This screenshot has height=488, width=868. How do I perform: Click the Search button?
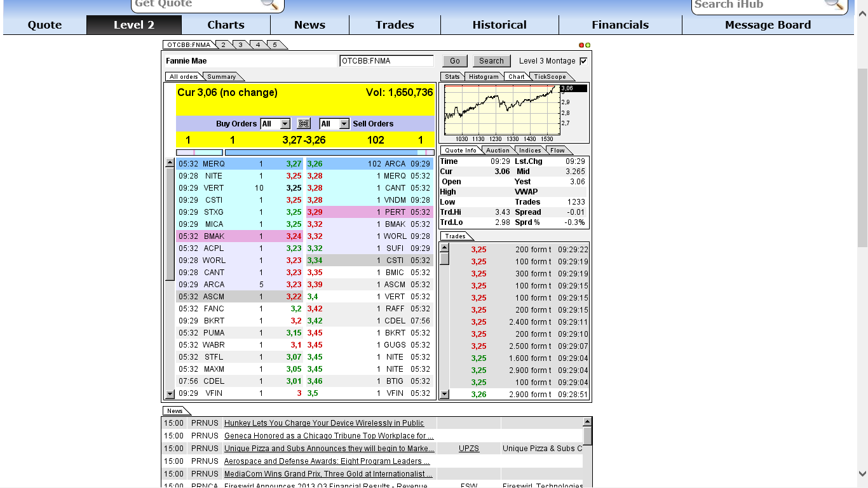491,61
